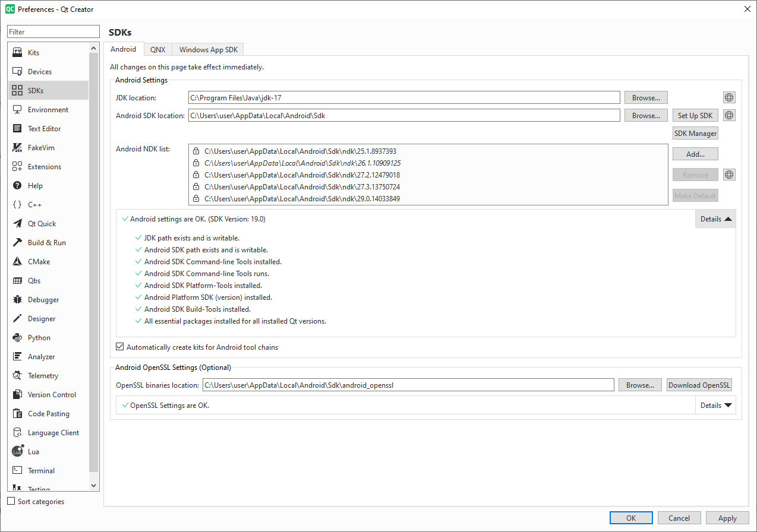Open the Qbs category icon
This screenshot has height=532, width=757.
(17, 281)
